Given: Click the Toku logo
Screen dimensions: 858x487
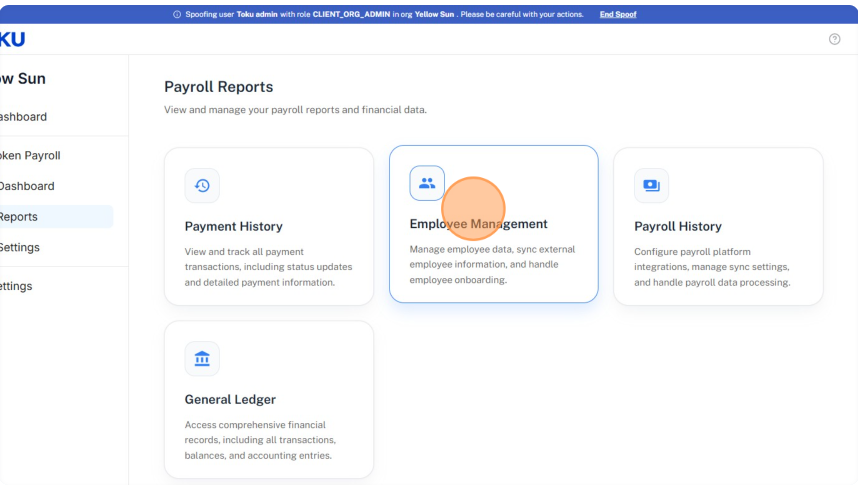Looking at the screenshot, I should (12, 39).
